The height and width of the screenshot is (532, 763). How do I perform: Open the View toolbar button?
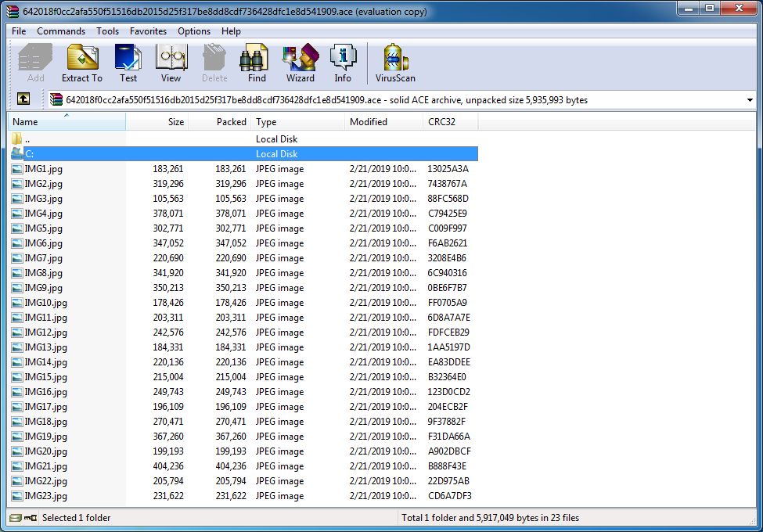(171, 63)
